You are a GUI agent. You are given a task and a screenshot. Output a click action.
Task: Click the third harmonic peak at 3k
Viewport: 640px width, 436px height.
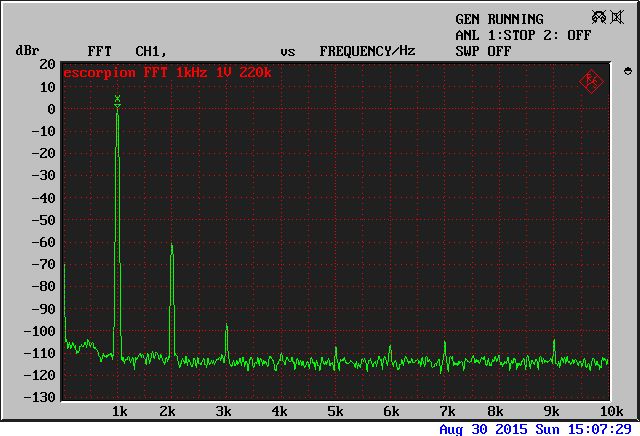226,326
